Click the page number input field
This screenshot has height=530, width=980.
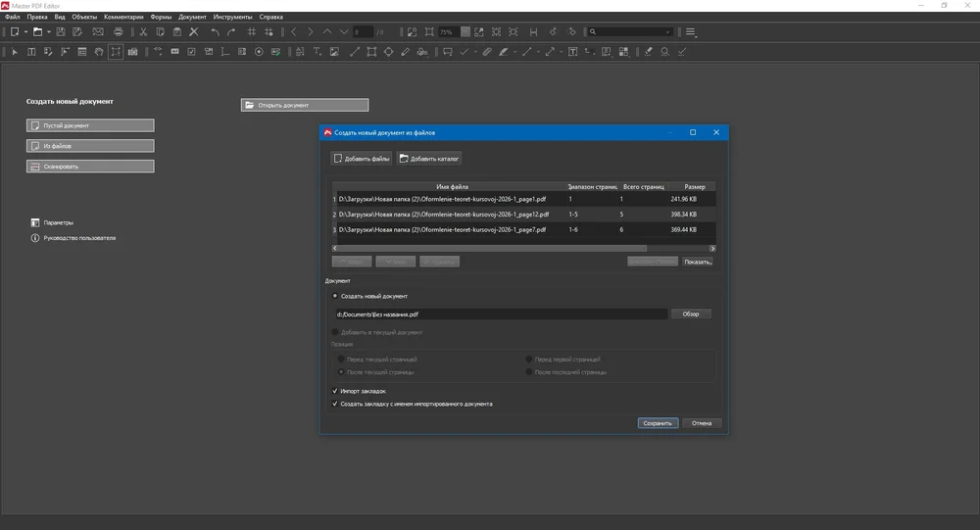[362, 32]
